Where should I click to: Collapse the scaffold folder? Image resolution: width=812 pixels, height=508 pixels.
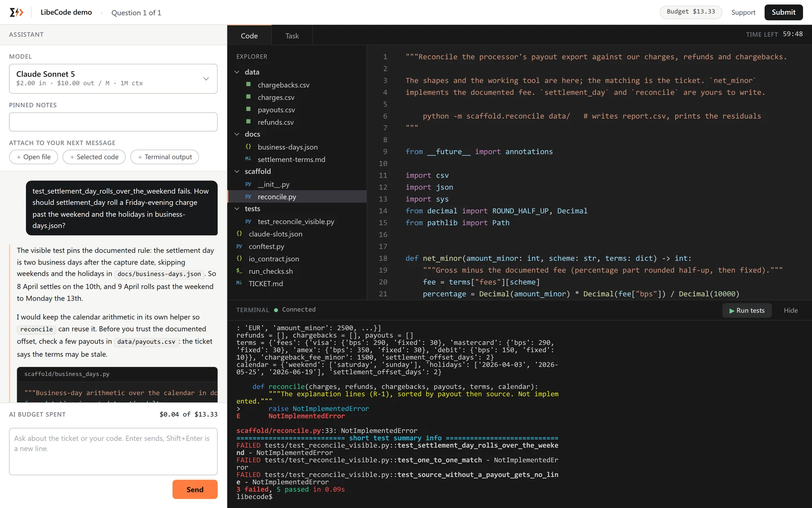coord(237,172)
